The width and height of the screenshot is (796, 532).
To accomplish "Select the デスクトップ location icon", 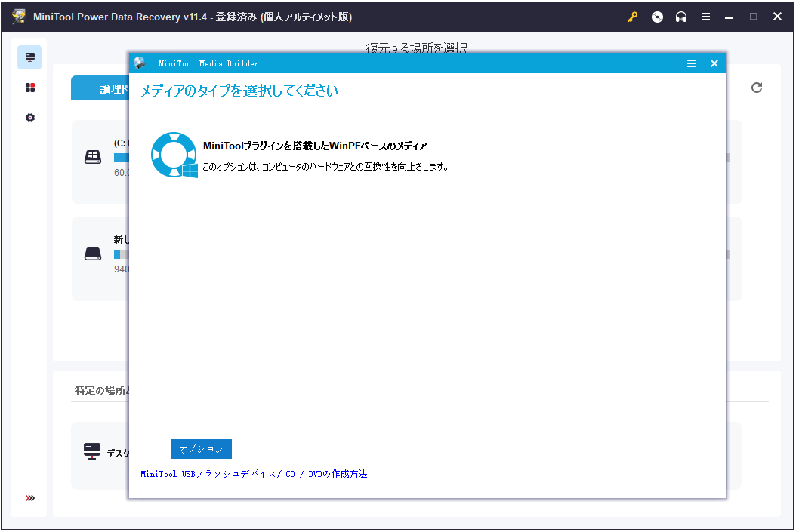I will 92,451.
